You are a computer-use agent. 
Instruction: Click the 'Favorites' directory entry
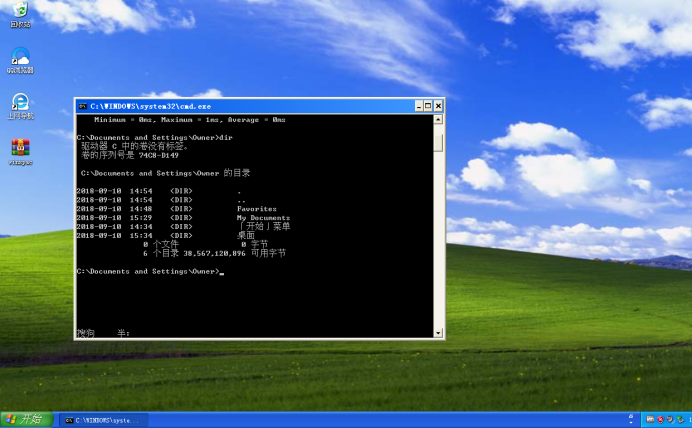(257, 209)
